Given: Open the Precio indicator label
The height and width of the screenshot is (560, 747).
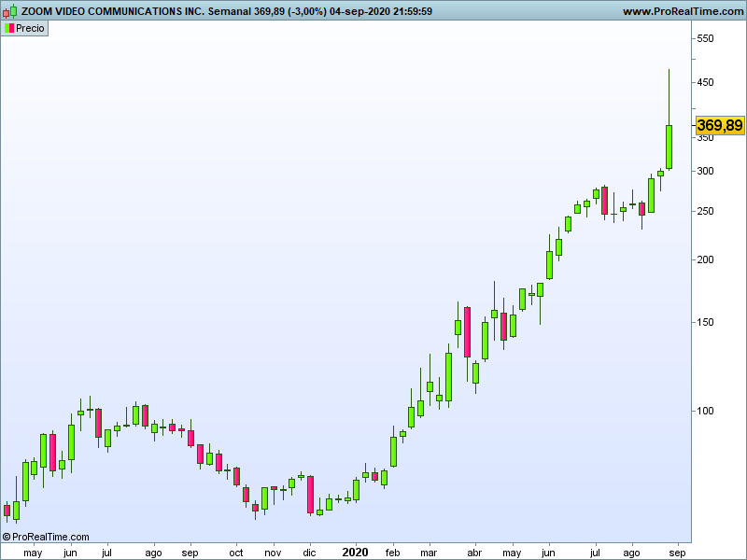Looking at the screenshot, I should click(x=30, y=28).
